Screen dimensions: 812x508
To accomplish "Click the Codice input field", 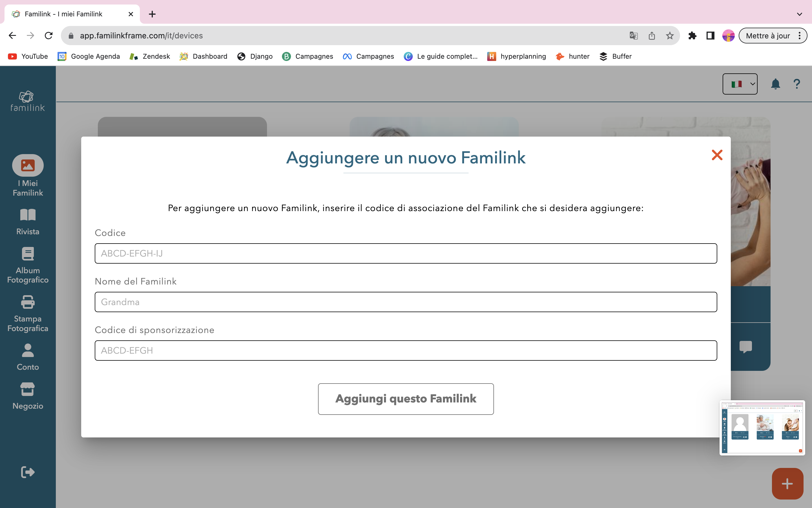I will click(406, 253).
